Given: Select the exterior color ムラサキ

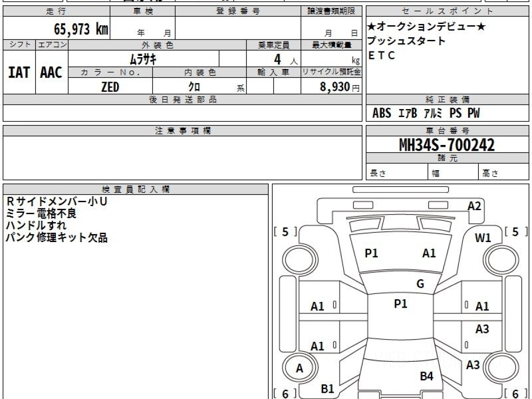Looking at the screenshot, I should [x=143, y=59].
